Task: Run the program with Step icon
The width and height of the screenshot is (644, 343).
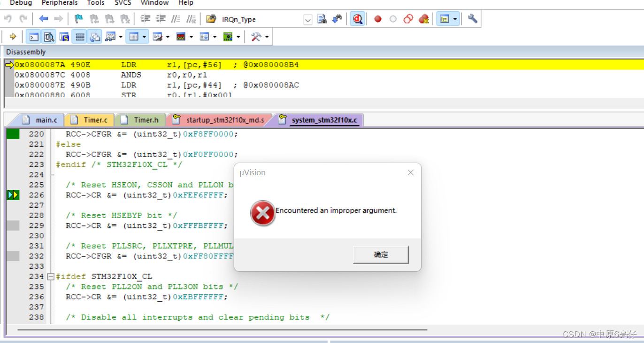Action: coord(13,36)
